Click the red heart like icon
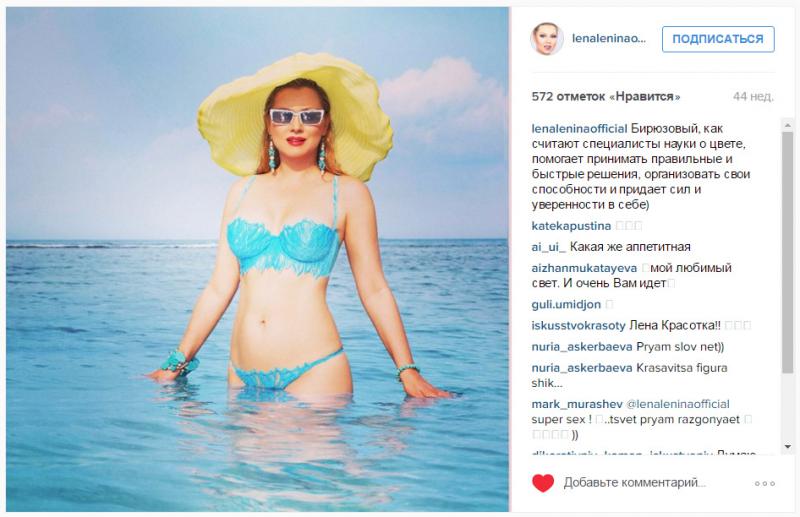The height and width of the screenshot is (517, 800). coord(543,483)
